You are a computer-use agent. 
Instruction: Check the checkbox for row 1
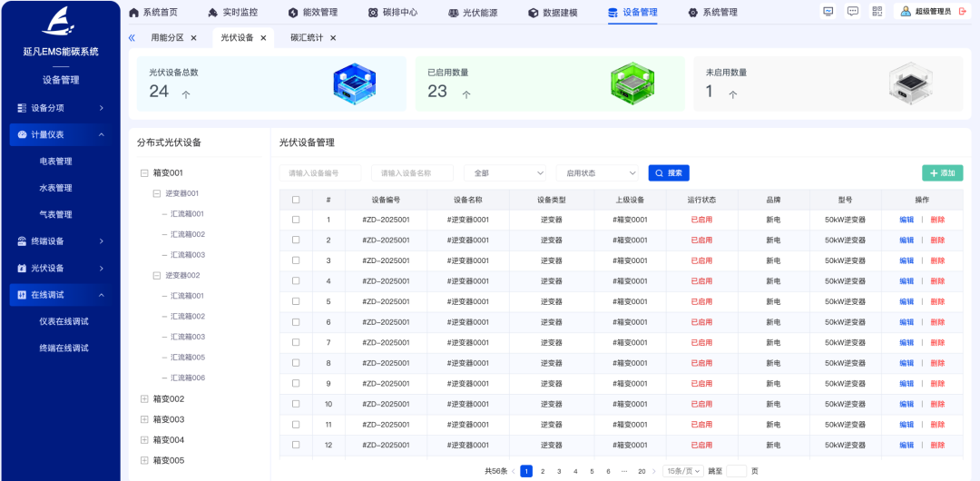point(296,220)
